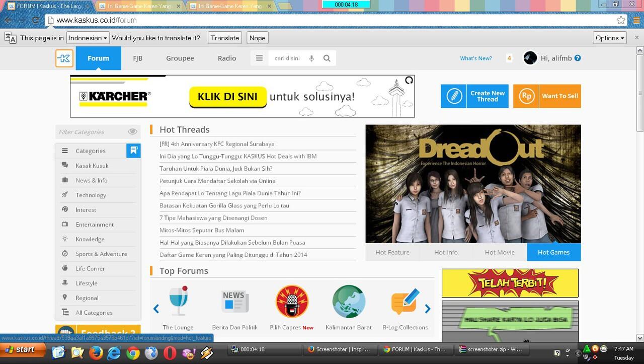
Task: Click the Kaskus logo home icon
Action: tap(64, 58)
